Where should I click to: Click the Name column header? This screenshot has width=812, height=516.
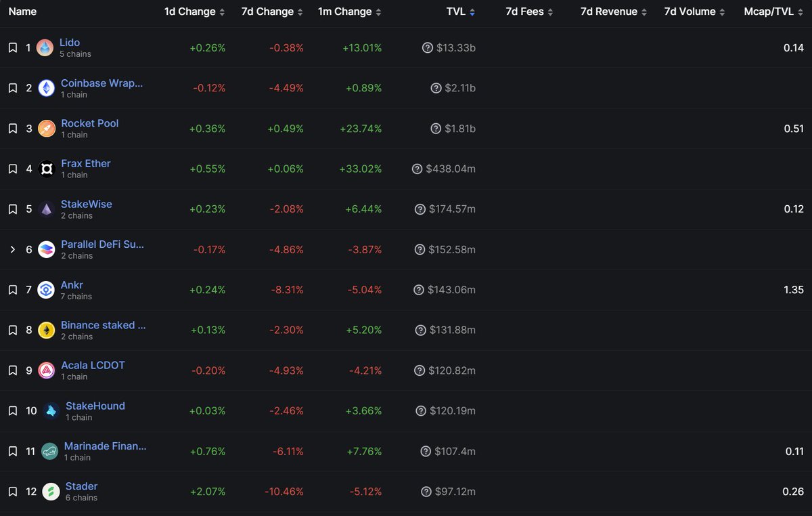(x=22, y=12)
